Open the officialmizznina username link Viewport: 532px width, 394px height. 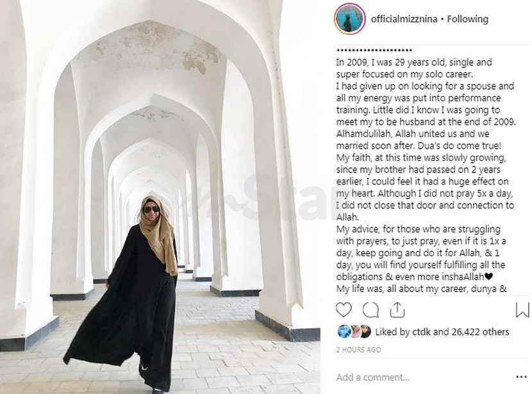pyautogui.click(x=404, y=19)
